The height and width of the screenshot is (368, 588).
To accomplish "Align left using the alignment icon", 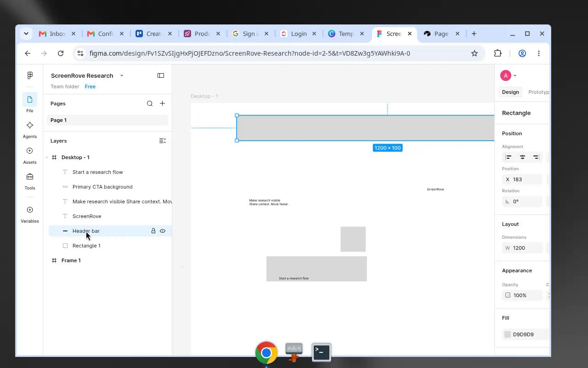I will tap(509, 157).
